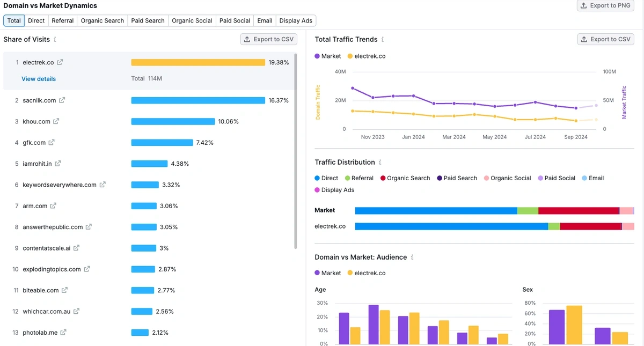644x346 pixels.
Task: Open keywordseverywhere.com external link icon
Action: pos(103,185)
